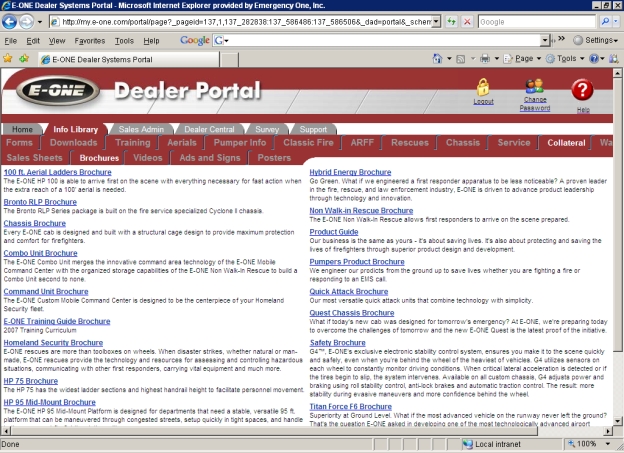
Task: Click the blue Help question icon in command bar
Action: coord(594,59)
